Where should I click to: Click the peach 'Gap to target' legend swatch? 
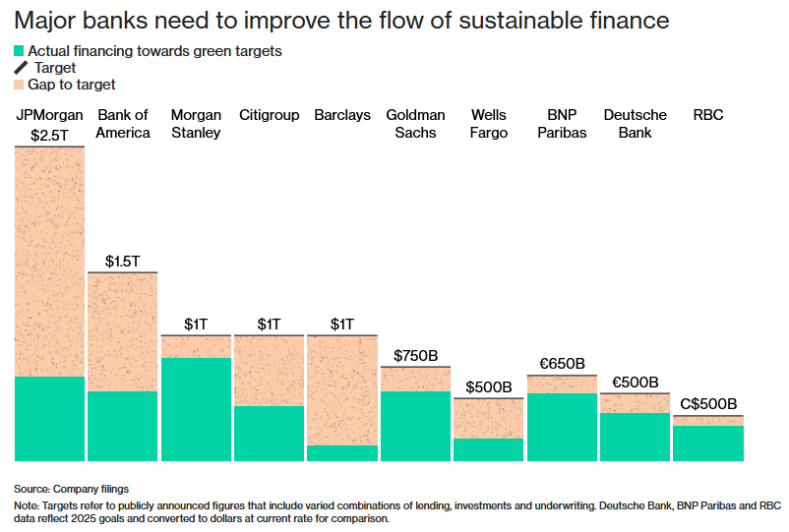coord(20,86)
